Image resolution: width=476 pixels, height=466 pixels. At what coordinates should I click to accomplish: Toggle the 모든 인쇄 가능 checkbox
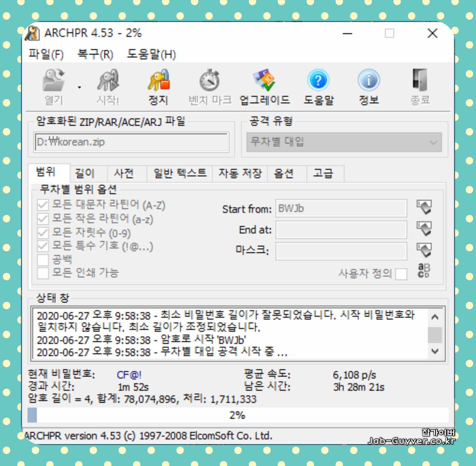pyautogui.click(x=43, y=273)
